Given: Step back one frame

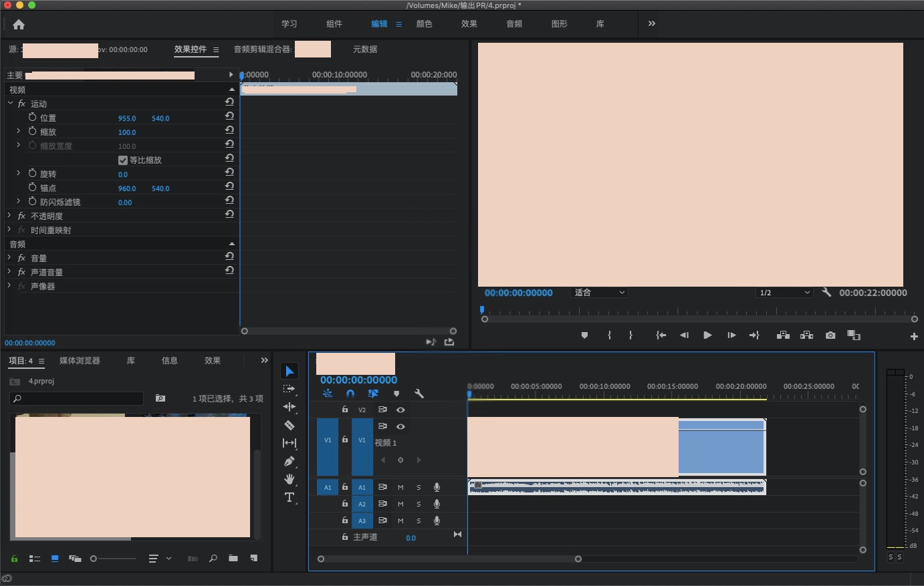Looking at the screenshot, I should (684, 335).
